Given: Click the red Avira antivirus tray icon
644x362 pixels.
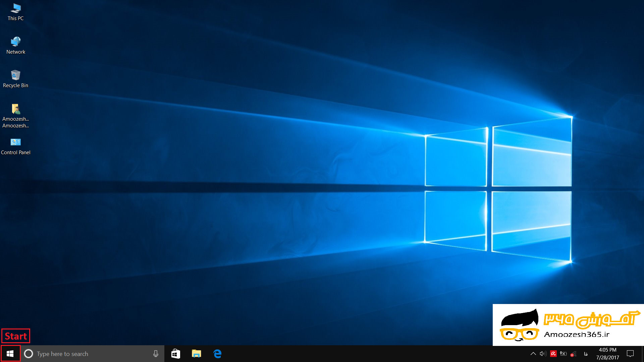Looking at the screenshot, I should tap(553, 354).
